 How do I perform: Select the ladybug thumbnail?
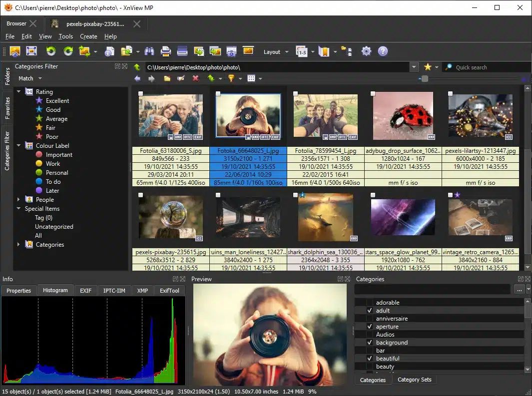click(403, 115)
